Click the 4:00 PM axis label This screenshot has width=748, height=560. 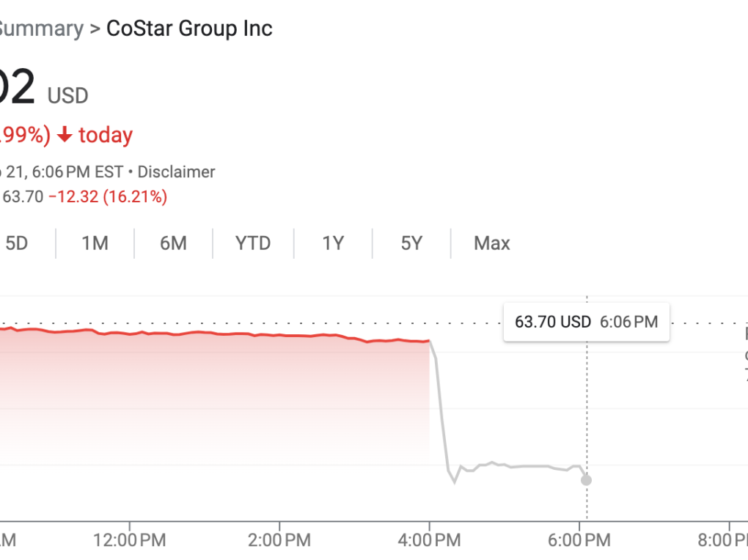pyautogui.click(x=429, y=541)
